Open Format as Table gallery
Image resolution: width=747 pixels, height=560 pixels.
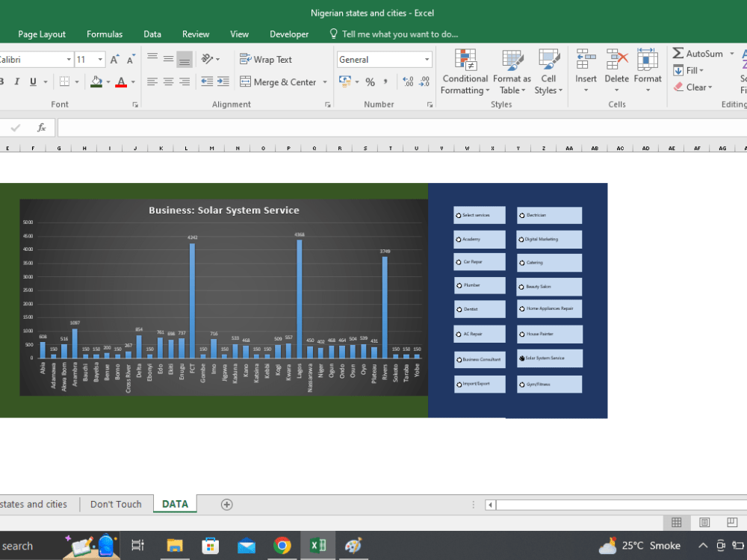[512, 72]
